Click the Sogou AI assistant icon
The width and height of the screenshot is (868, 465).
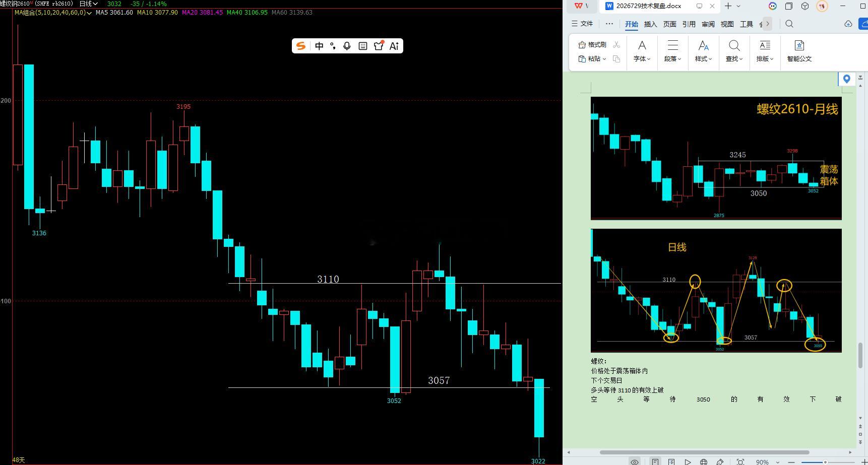tap(394, 46)
